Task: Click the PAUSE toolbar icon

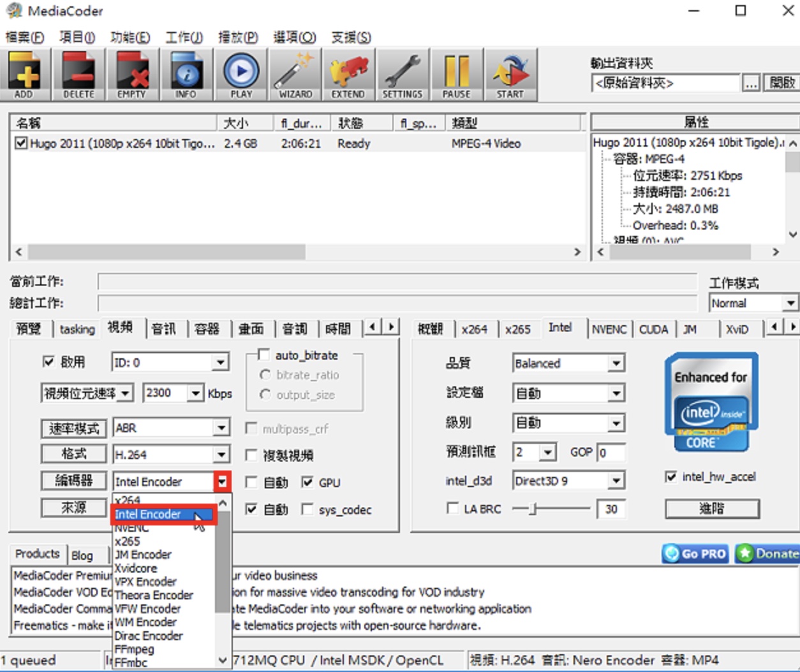Action: pyautogui.click(x=457, y=75)
